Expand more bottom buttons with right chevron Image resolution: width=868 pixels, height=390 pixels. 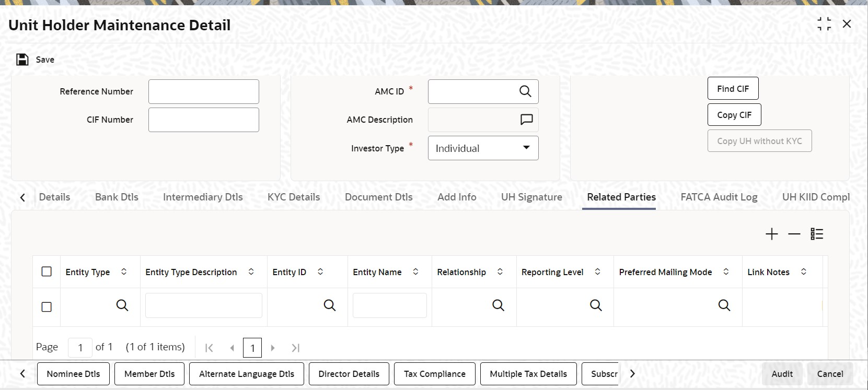pos(632,374)
